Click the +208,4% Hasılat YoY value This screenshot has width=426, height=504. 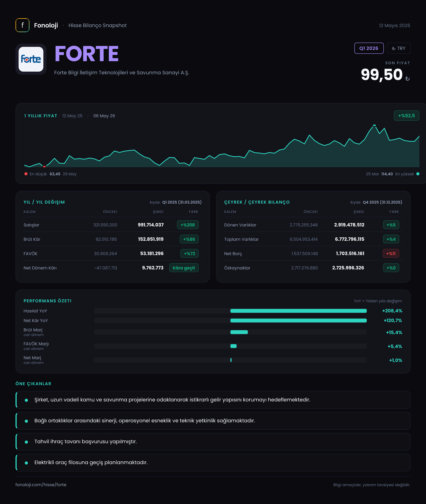pyautogui.click(x=392, y=311)
